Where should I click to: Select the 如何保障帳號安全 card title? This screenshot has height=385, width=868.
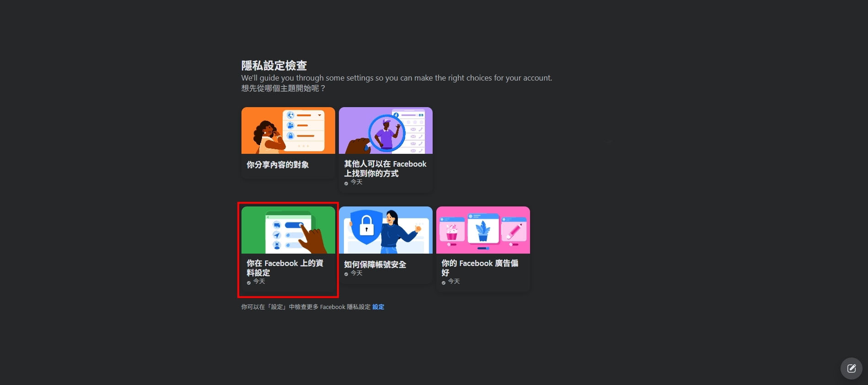pyautogui.click(x=375, y=264)
